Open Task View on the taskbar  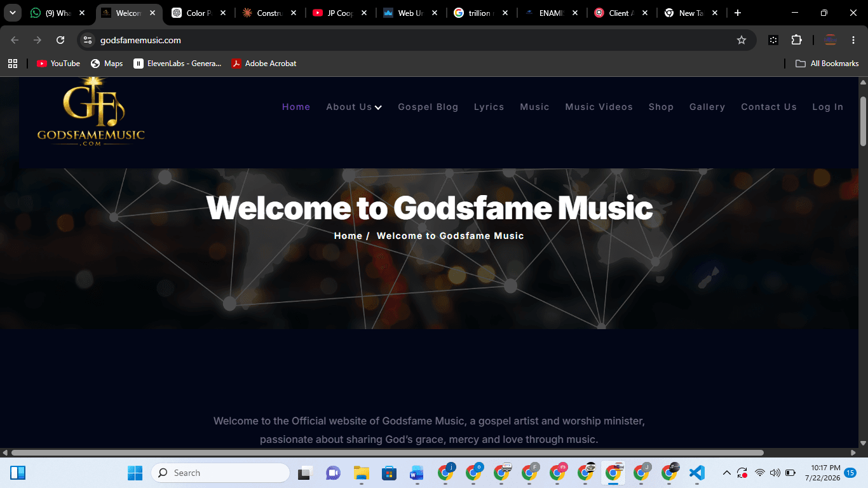tap(306, 473)
